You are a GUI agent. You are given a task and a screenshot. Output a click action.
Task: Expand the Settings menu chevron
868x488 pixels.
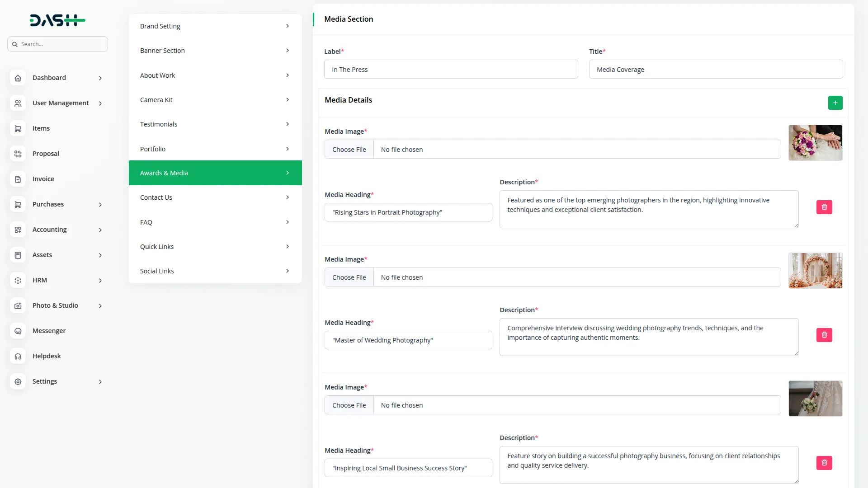[x=100, y=382]
